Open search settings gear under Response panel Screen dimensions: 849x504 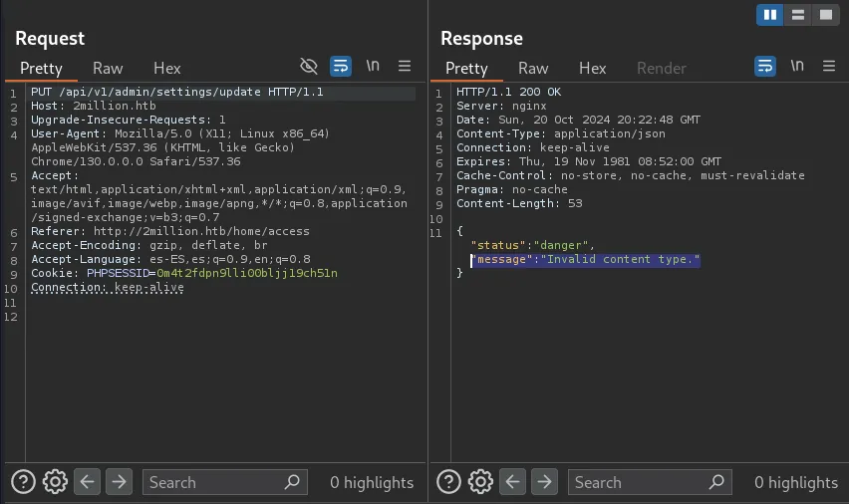coord(480,482)
